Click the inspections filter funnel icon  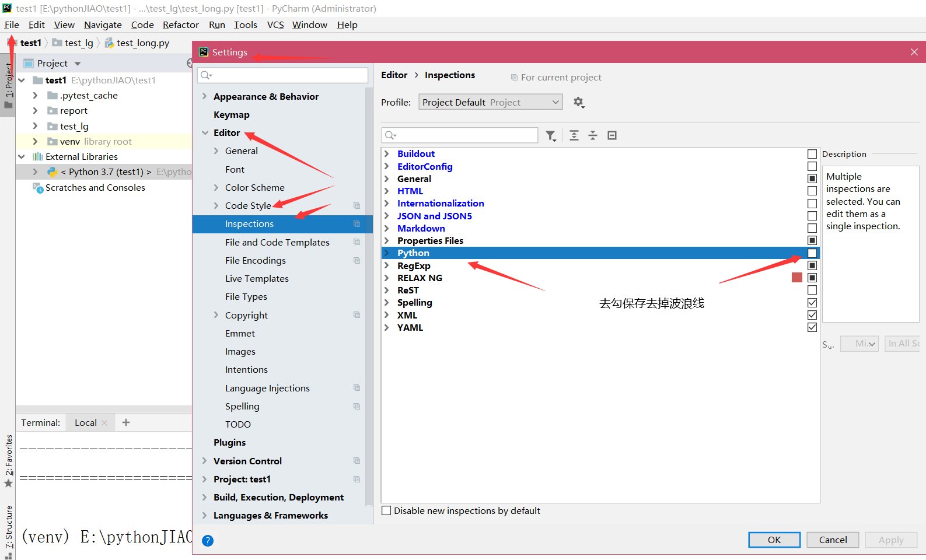click(x=551, y=135)
